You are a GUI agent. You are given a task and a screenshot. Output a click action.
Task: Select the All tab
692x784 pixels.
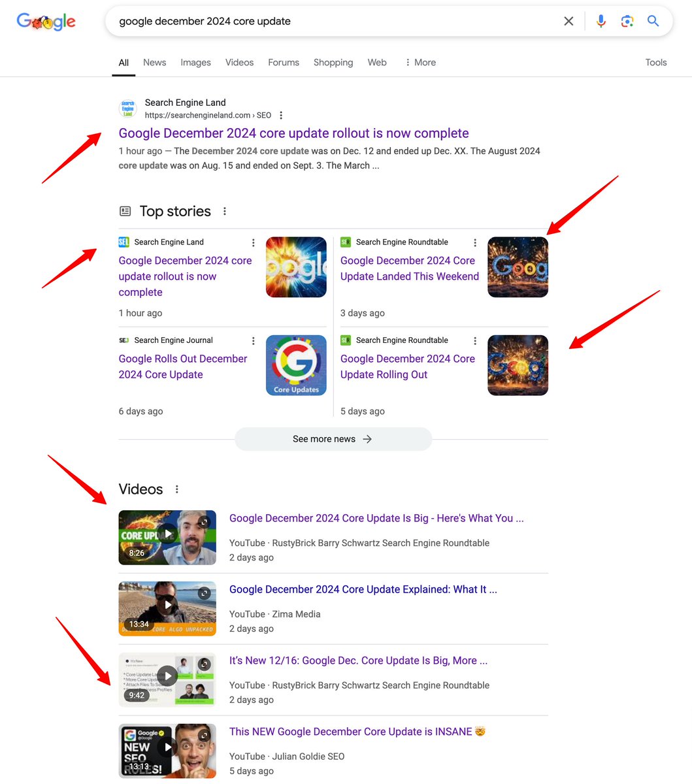[x=124, y=63]
